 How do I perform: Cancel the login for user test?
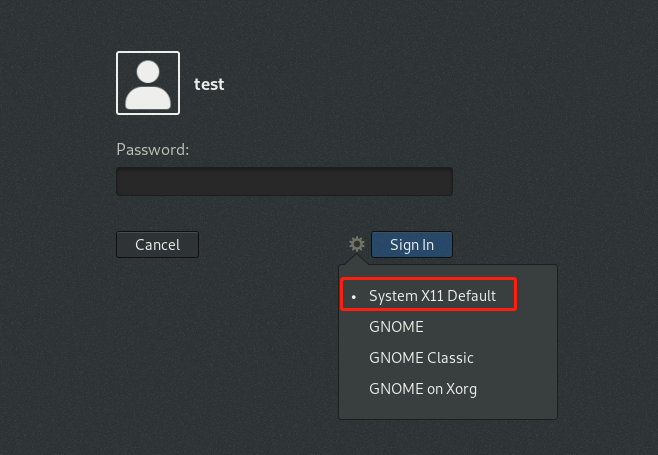click(x=157, y=245)
